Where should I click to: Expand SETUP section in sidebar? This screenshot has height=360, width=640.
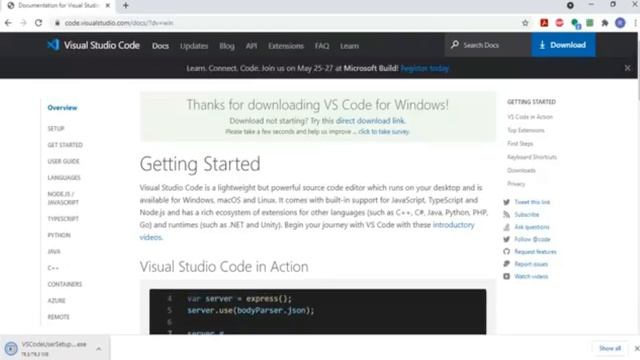(x=56, y=129)
